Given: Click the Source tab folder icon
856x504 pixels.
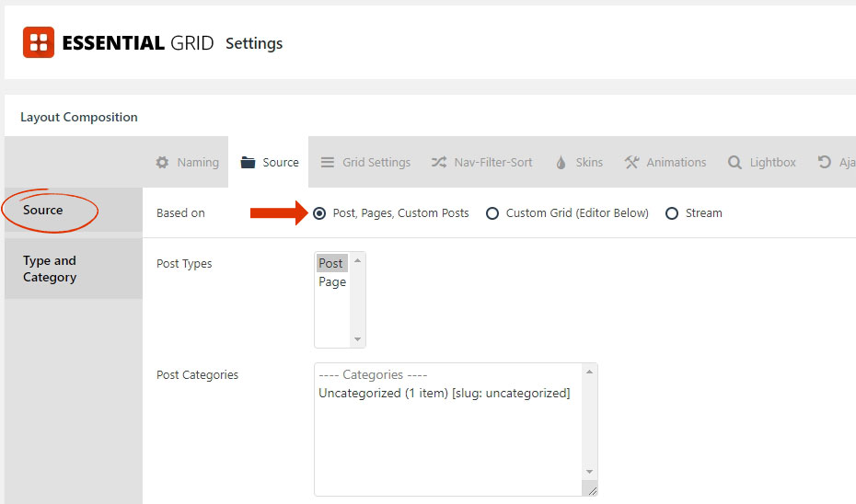Looking at the screenshot, I should tap(248, 162).
